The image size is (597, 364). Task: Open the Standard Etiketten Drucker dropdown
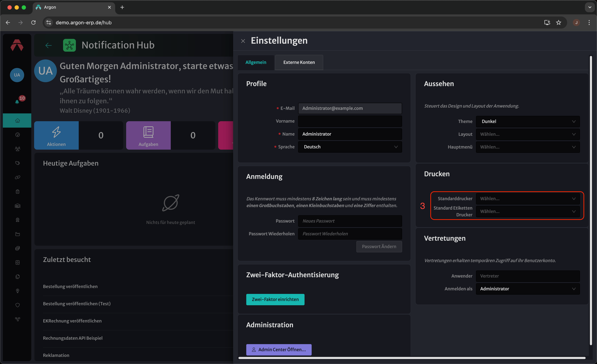pyautogui.click(x=528, y=212)
